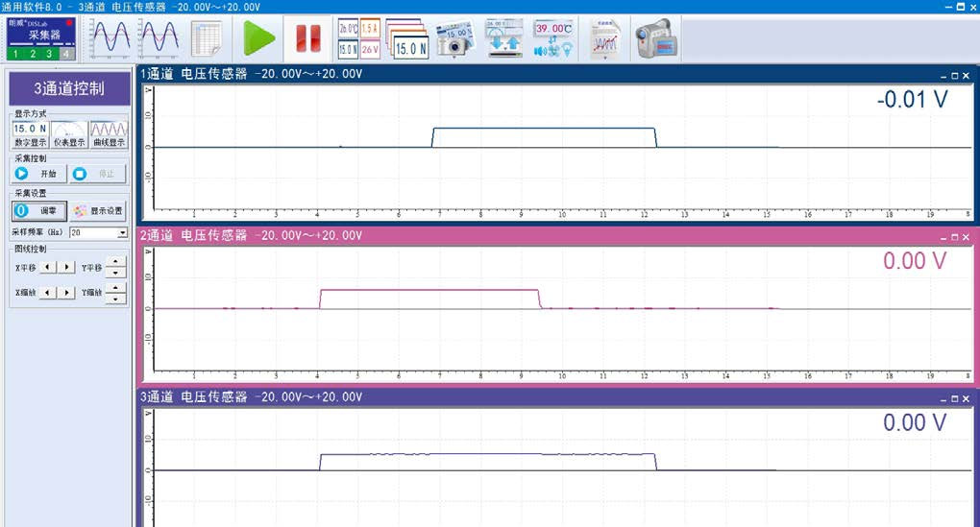Click the camera snapshot icon in toolbar
Image resolution: width=980 pixels, height=527 pixels.
tap(455, 38)
